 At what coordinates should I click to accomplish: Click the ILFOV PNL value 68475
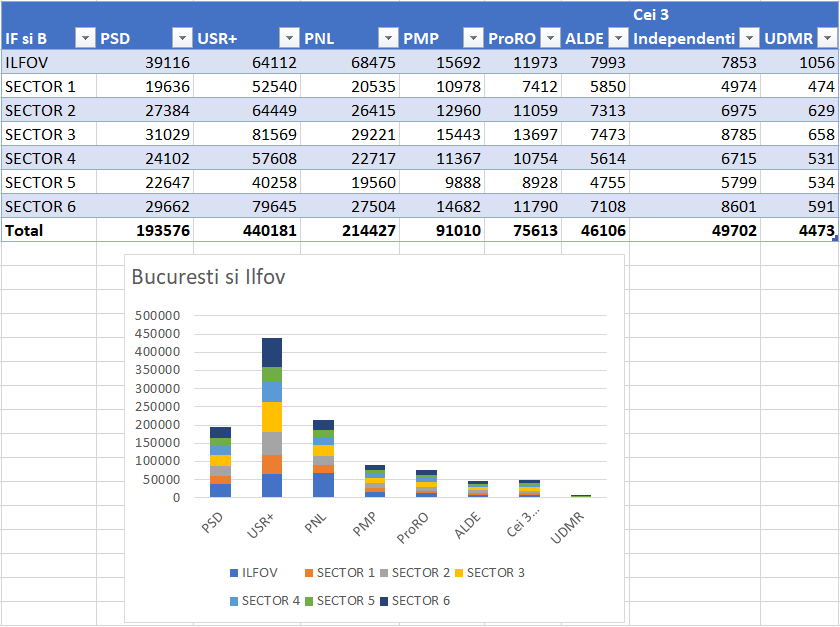coord(348,62)
